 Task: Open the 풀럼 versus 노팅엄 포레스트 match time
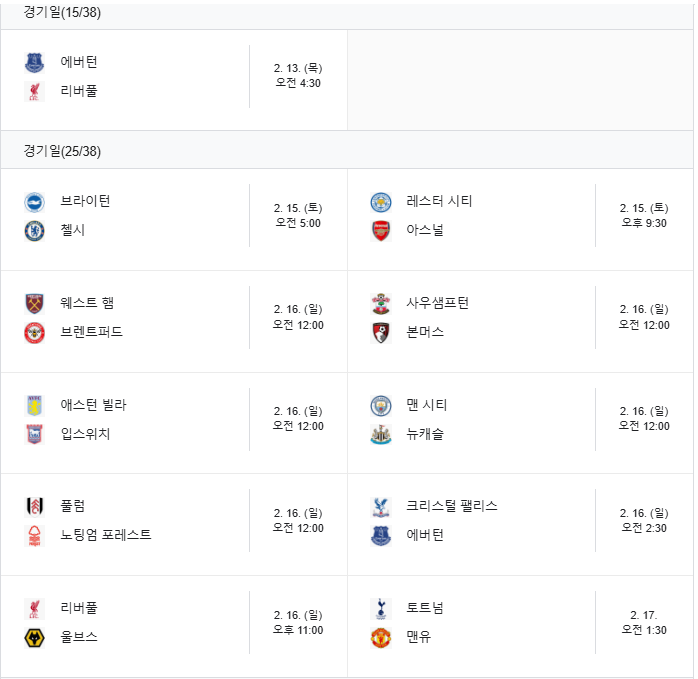click(x=298, y=520)
